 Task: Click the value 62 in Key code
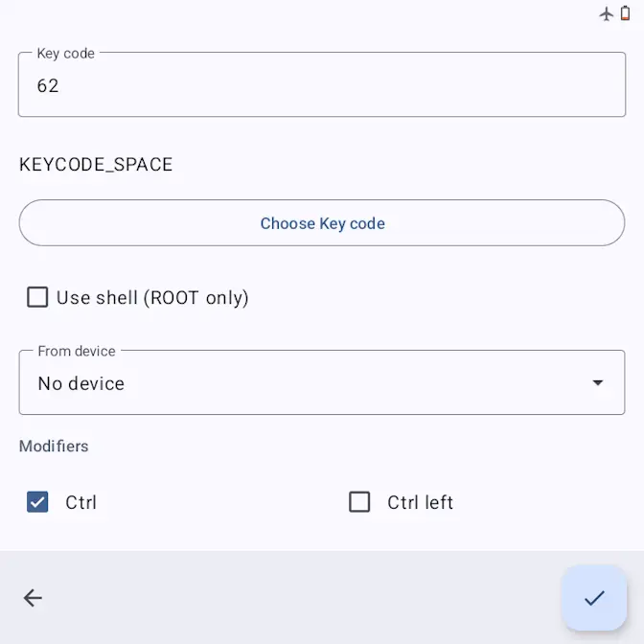48,86
